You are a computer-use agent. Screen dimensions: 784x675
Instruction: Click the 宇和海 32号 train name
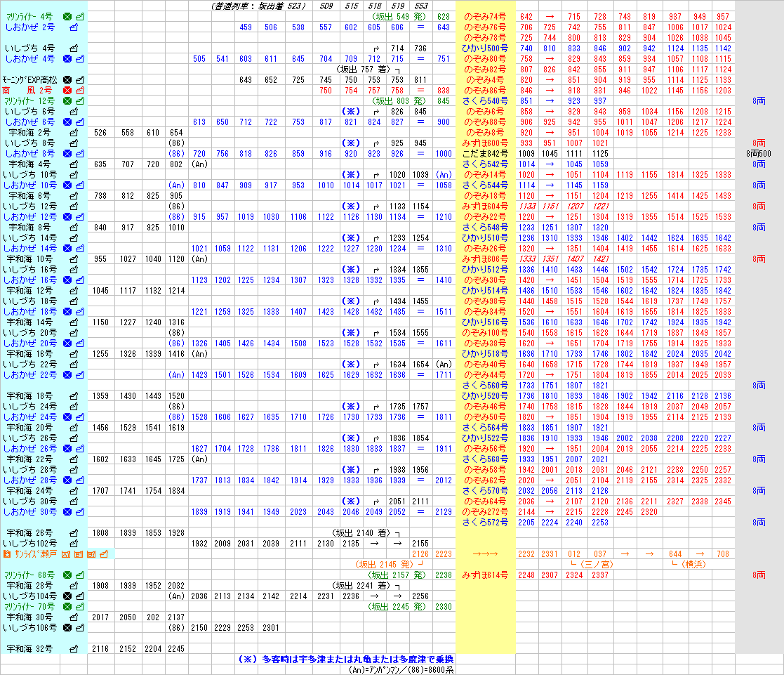(x=29, y=648)
